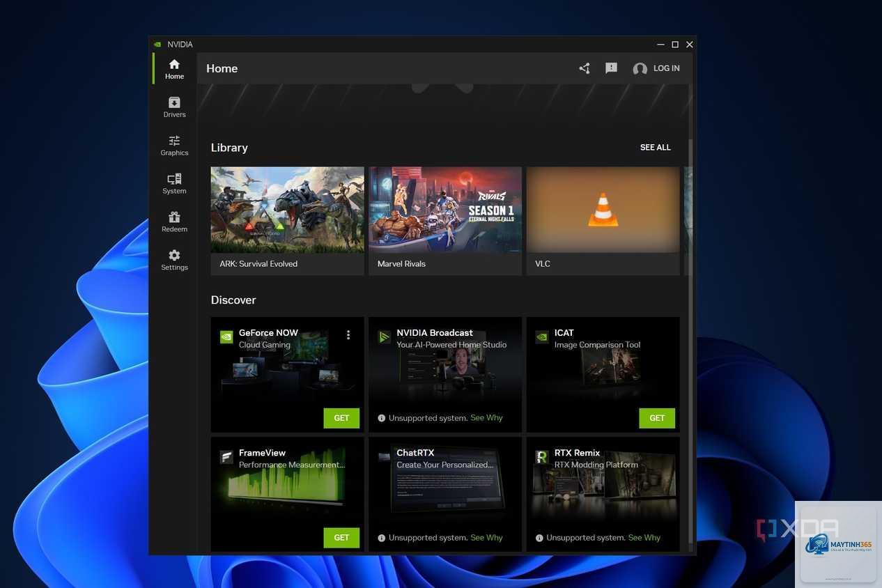Click the user avatar icon
Viewport: 882px width, 588px height.
click(640, 69)
